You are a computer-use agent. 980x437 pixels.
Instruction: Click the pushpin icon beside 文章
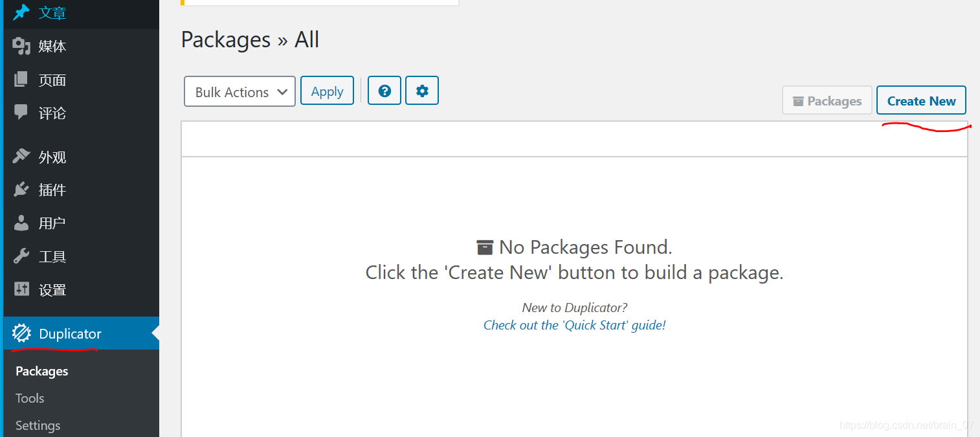coord(21,12)
